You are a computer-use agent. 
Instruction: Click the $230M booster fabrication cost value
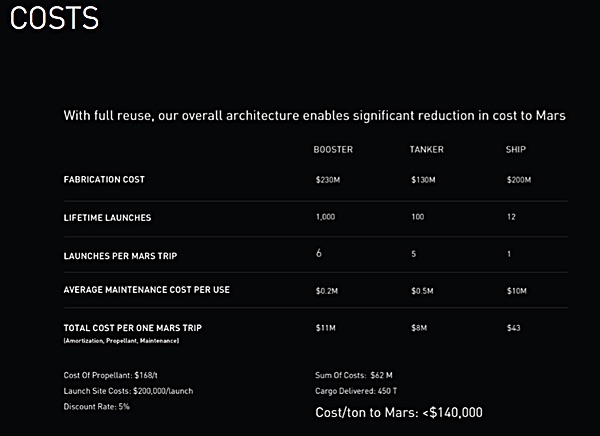[x=327, y=180]
